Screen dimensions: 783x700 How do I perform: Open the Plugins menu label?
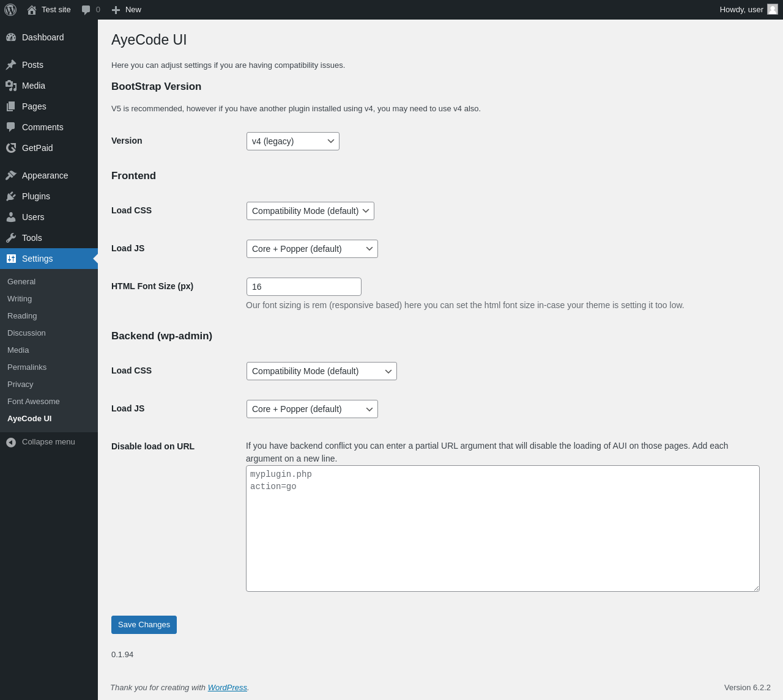36,196
